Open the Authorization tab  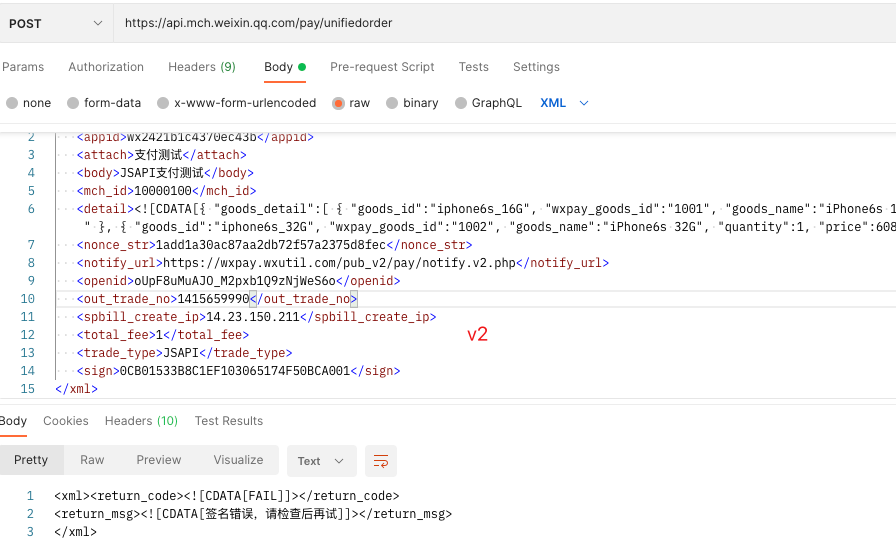click(106, 67)
